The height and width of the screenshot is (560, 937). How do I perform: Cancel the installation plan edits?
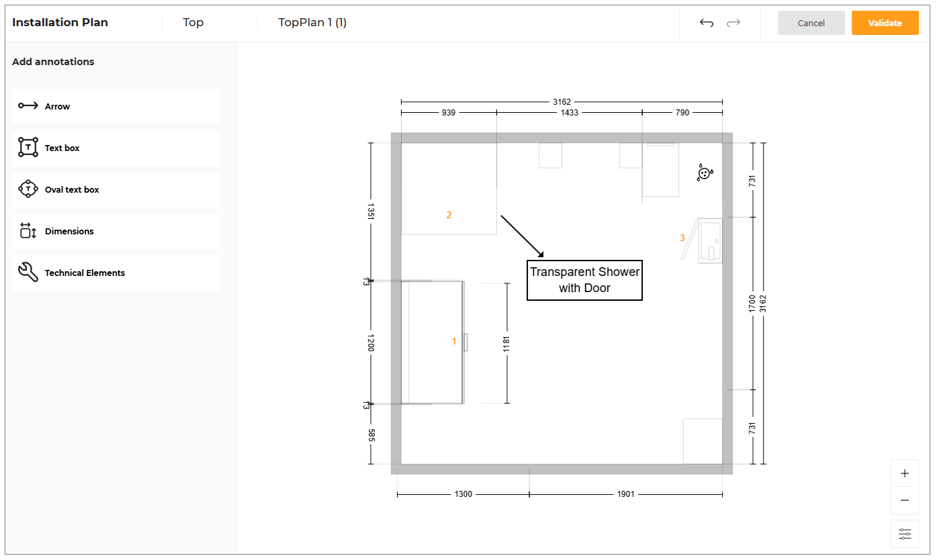click(811, 23)
